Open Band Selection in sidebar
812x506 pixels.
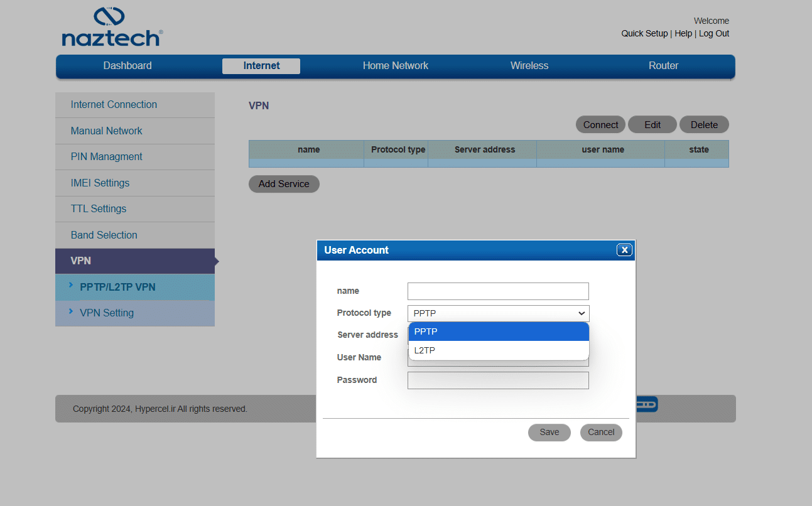click(x=104, y=235)
